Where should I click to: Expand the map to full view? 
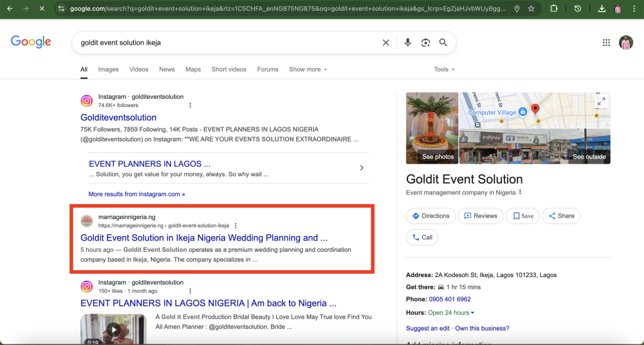tap(601, 101)
